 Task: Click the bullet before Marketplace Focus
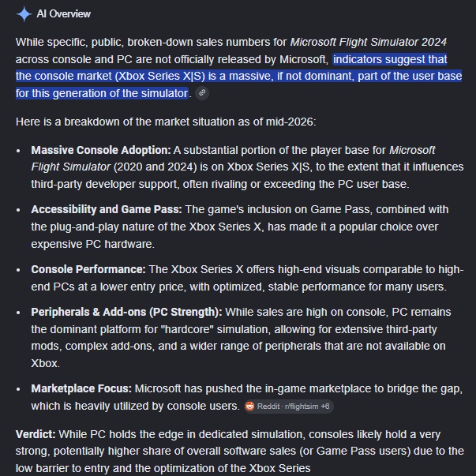18,389
